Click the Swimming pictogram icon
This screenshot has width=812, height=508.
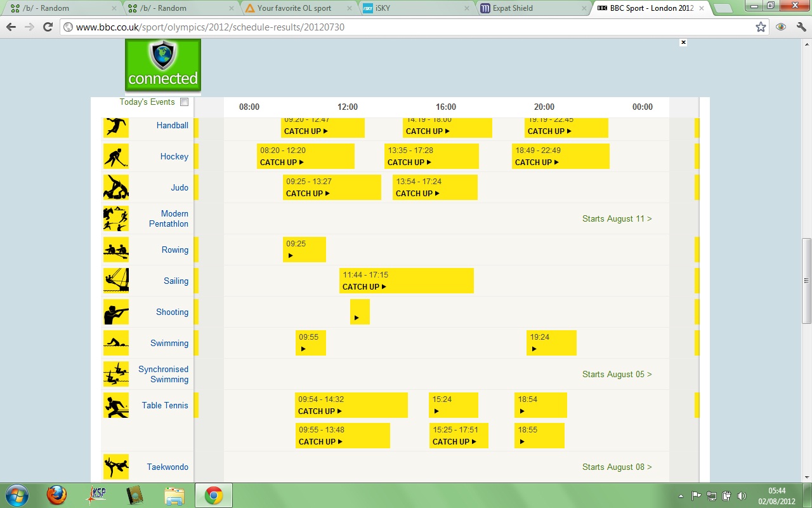tap(116, 343)
